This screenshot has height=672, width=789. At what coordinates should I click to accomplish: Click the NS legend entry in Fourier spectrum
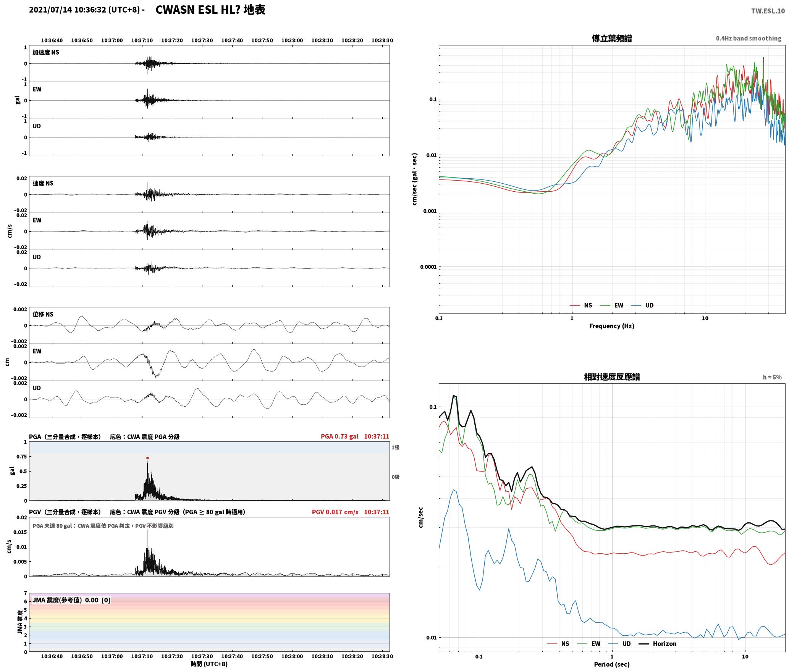click(581, 305)
